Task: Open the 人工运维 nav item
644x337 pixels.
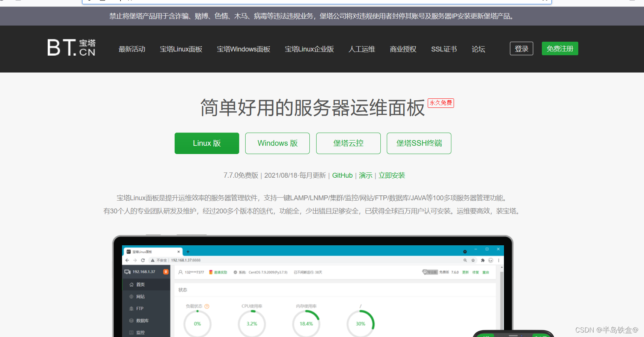Action: 362,49
